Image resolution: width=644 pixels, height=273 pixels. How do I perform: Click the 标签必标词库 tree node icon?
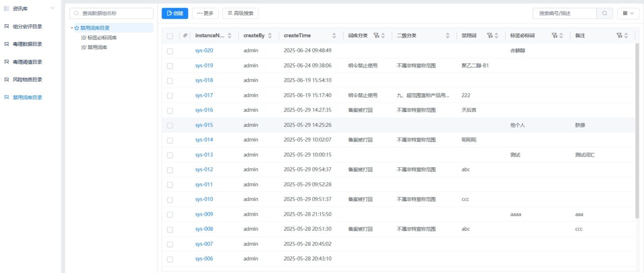[x=84, y=38]
